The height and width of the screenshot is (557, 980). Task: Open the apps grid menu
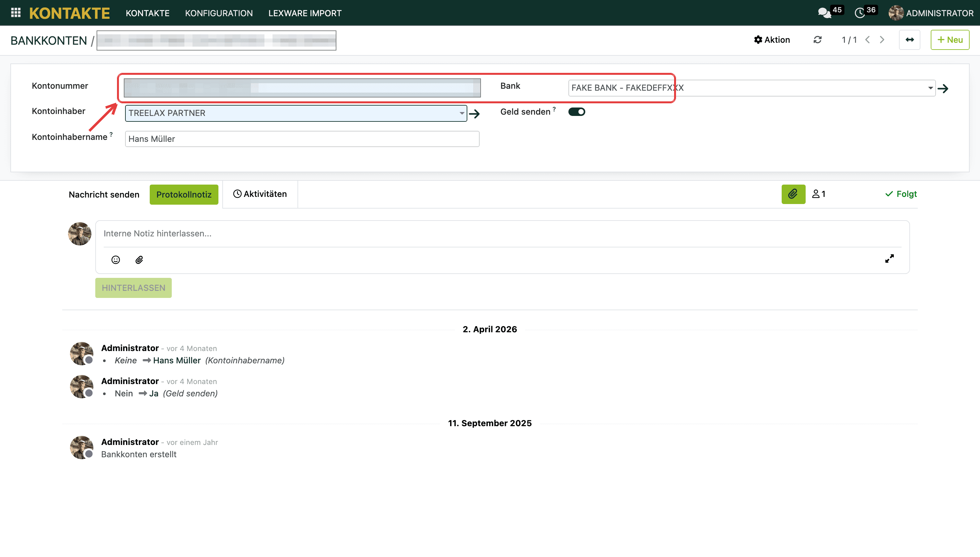pos(16,13)
